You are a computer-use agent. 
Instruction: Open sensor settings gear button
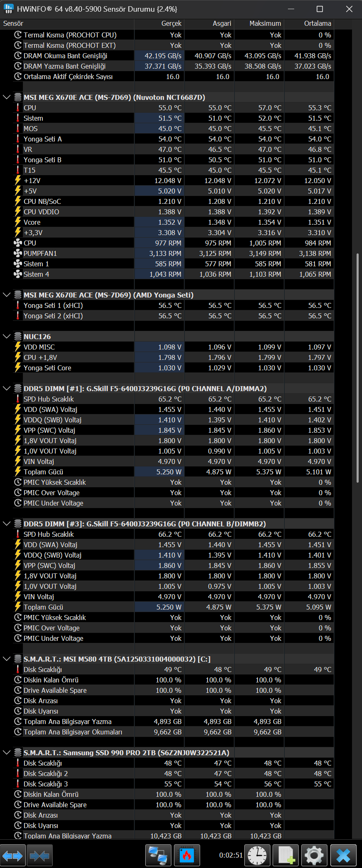point(314,856)
